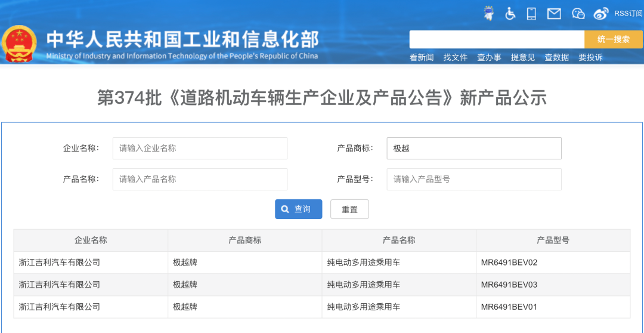This screenshot has width=644, height=333.
Task: Focus the 产品型号 input field
Action: pos(474,179)
